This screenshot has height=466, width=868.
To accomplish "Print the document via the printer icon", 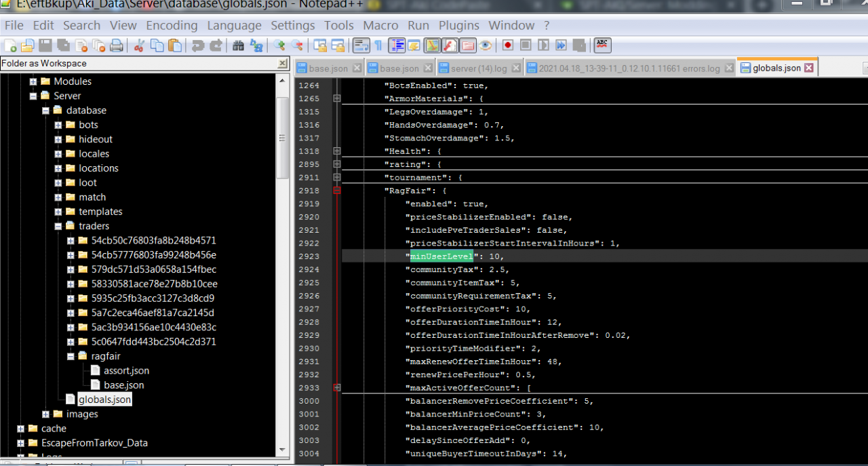I will [x=117, y=46].
